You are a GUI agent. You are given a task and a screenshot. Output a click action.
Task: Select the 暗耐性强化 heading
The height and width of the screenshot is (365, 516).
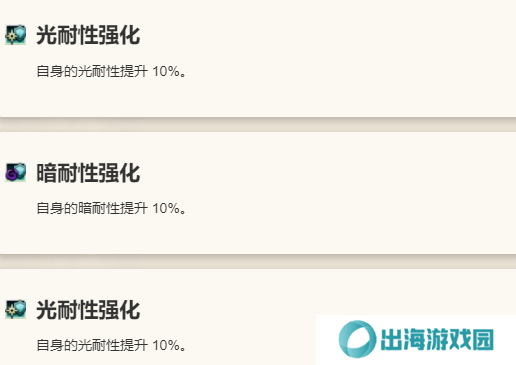click(x=88, y=173)
